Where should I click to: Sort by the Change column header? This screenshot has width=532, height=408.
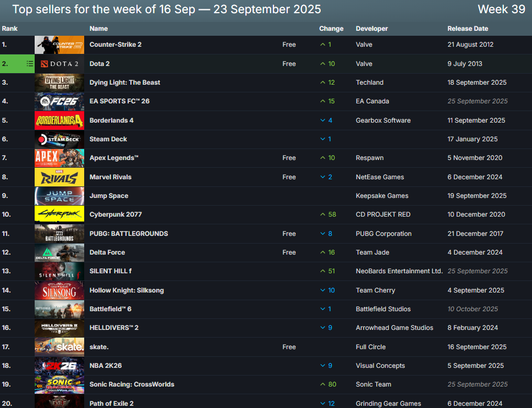(x=331, y=29)
